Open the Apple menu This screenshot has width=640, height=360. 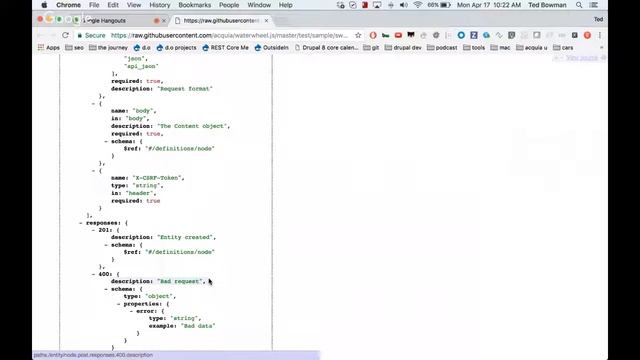pos(44,5)
